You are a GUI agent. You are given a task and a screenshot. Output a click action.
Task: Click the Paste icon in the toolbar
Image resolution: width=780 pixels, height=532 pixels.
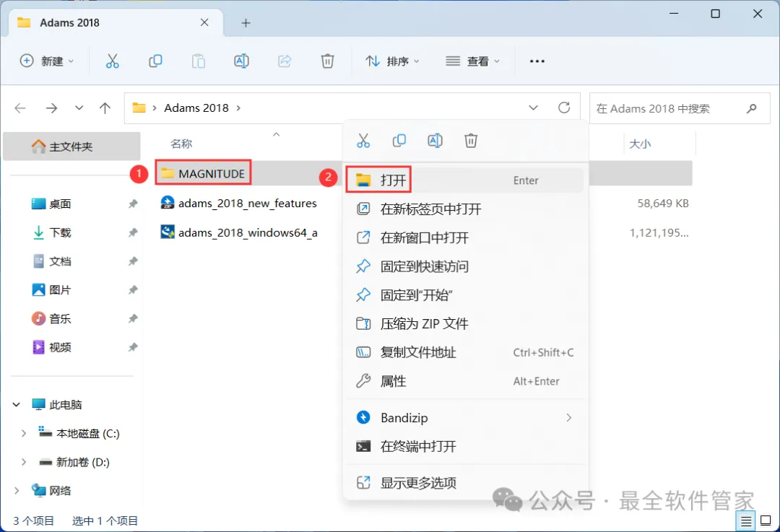[x=199, y=61]
